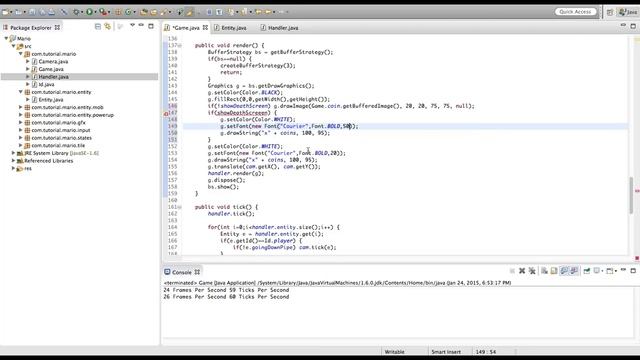Select Game.java in Package Explorer tree
Screen dimensions: 640x360
click(x=51, y=69)
